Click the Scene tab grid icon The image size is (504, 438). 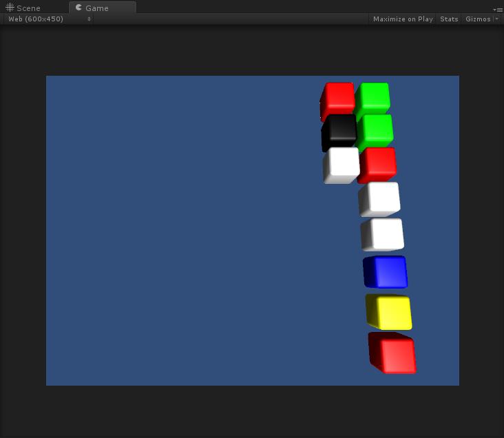click(10, 8)
